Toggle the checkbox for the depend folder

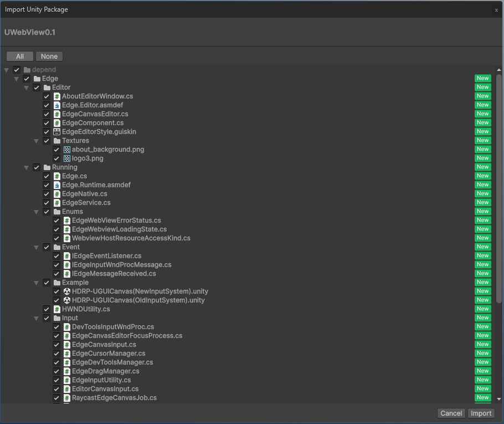(16, 69)
